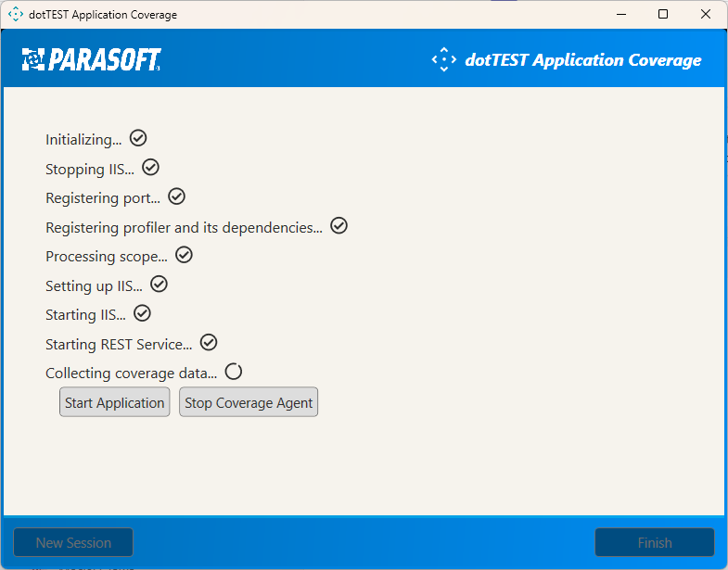Image resolution: width=728 pixels, height=570 pixels.
Task: Start the application under coverage
Action: (115, 402)
